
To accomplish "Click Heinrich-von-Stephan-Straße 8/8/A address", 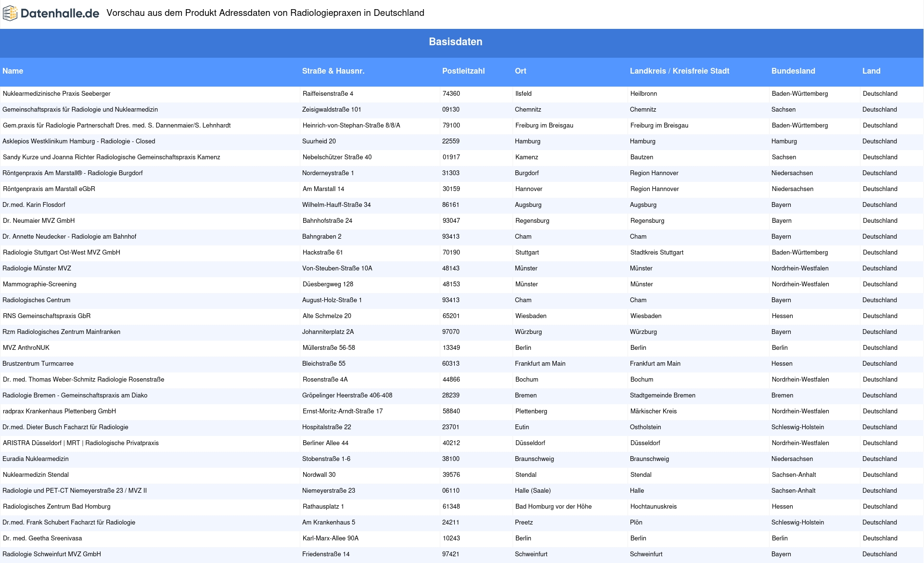I will click(351, 126).
